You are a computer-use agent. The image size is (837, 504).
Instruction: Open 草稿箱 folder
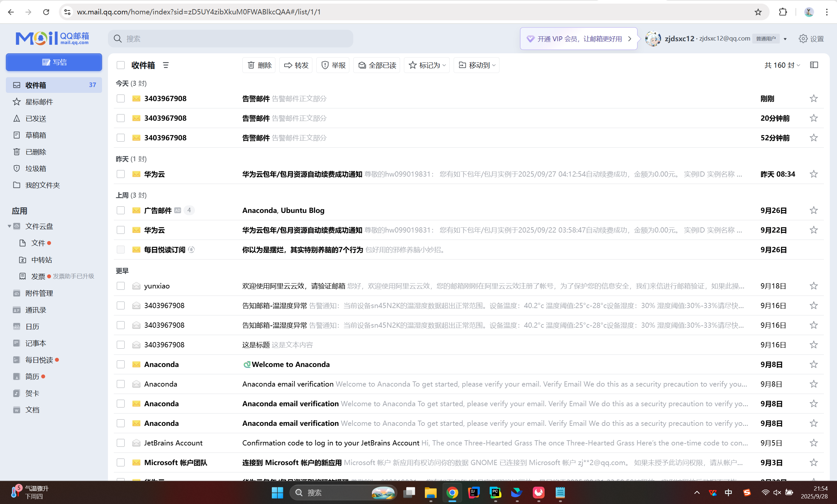[54, 135]
